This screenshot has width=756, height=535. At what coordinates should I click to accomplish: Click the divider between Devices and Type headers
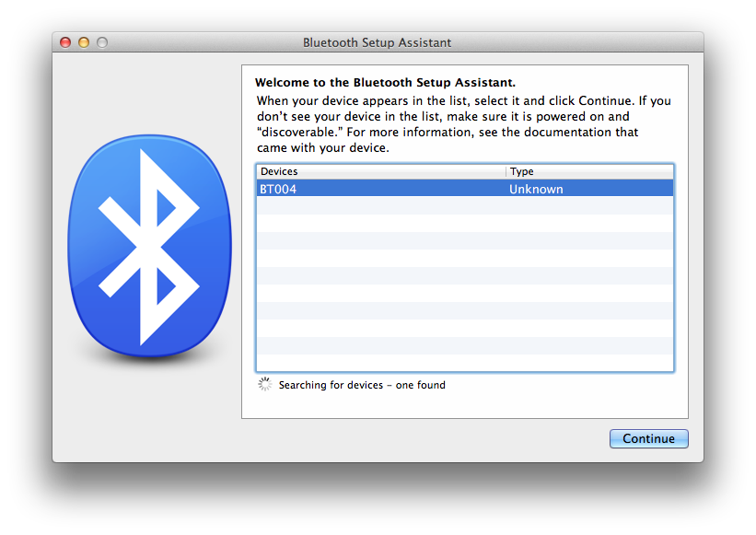tap(506, 171)
